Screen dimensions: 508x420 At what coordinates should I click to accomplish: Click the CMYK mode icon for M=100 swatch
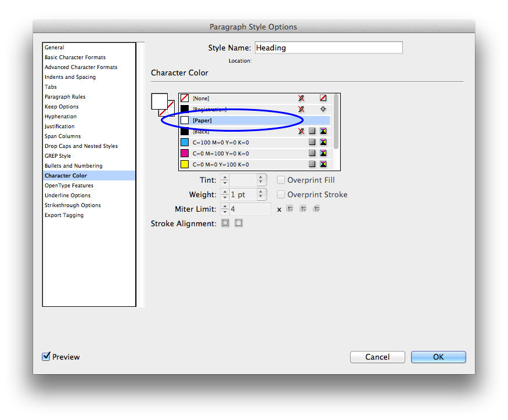[323, 153]
